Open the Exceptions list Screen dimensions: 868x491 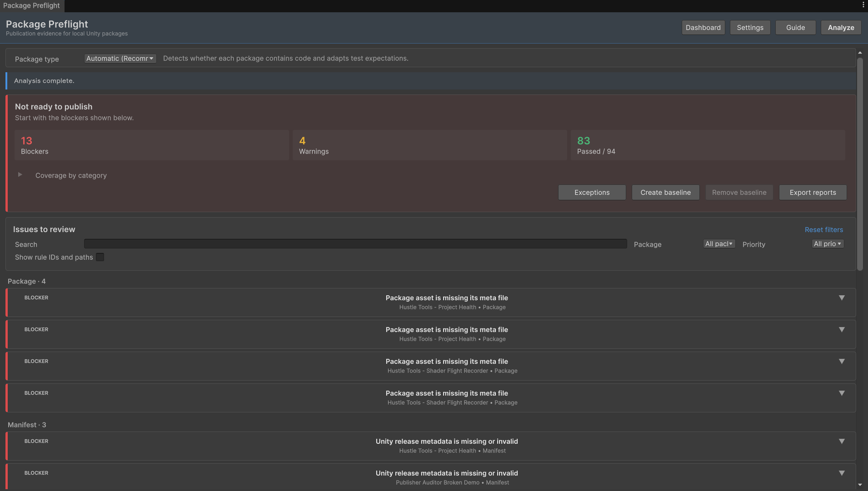[x=592, y=192]
